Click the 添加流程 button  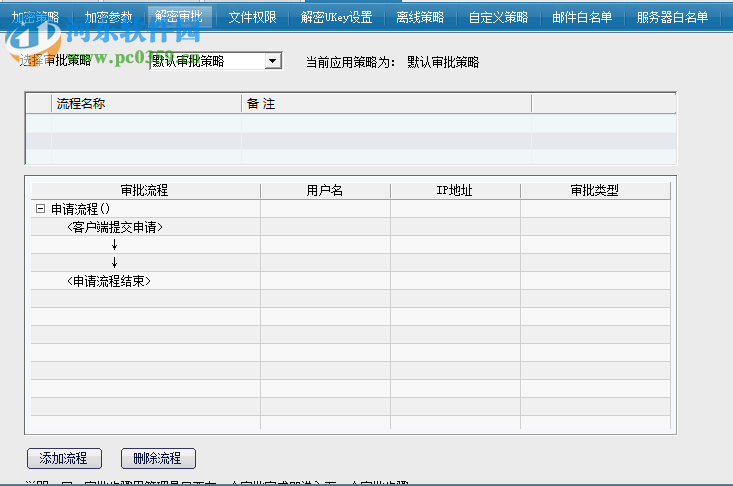point(64,458)
